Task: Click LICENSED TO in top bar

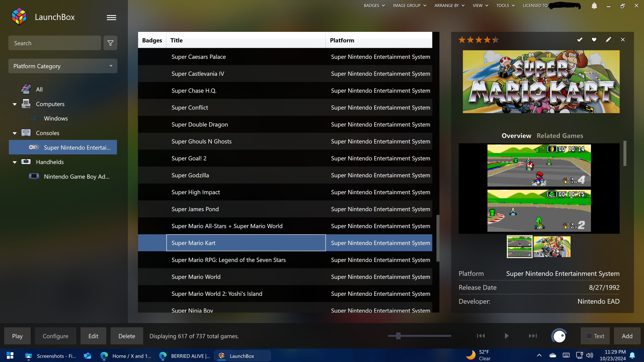Action: click(535, 6)
